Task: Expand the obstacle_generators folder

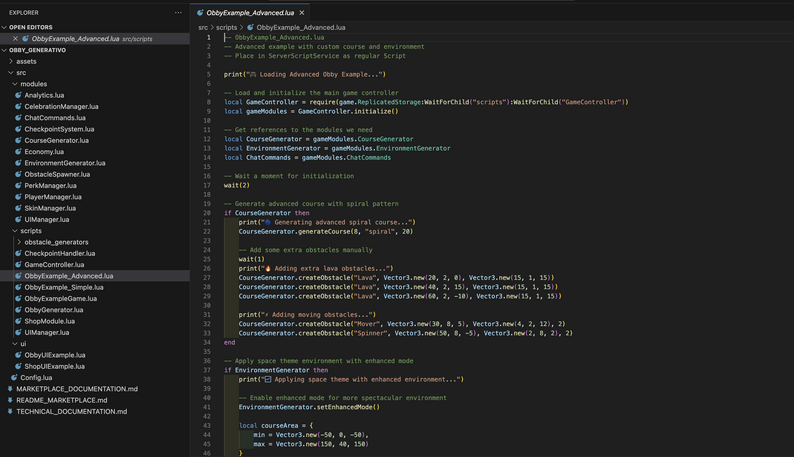Action: (x=18, y=242)
